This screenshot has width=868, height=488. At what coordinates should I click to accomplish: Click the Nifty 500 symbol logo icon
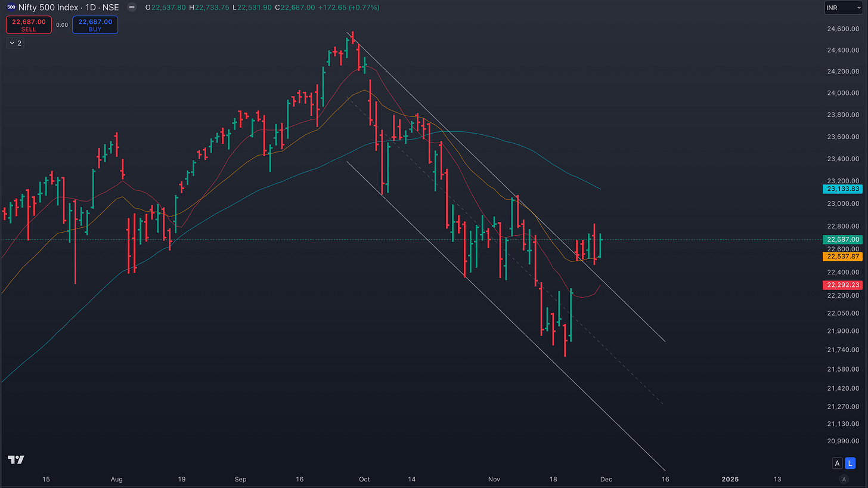coord(11,8)
